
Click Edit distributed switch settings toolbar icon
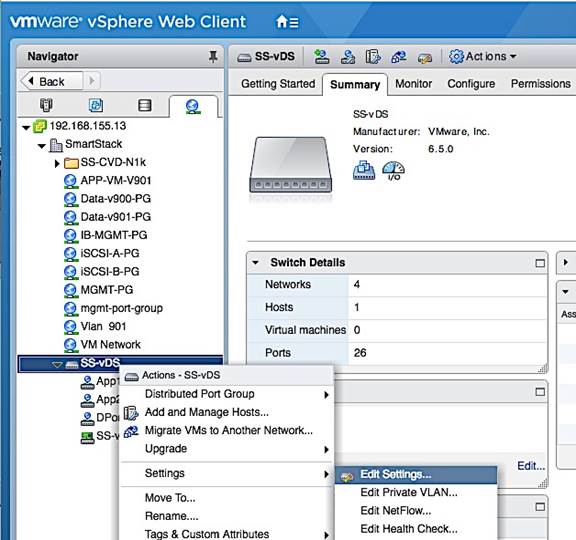[x=425, y=58]
